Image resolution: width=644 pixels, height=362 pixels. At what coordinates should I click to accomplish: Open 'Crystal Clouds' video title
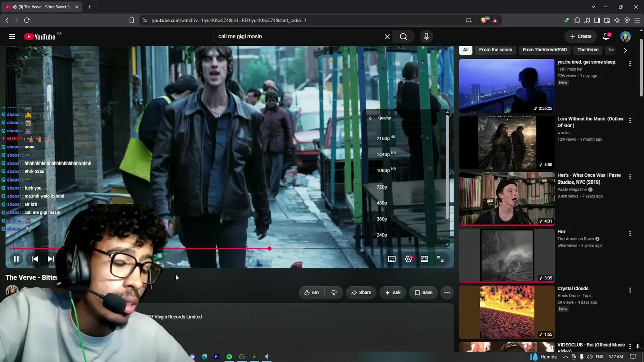coord(573,289)
